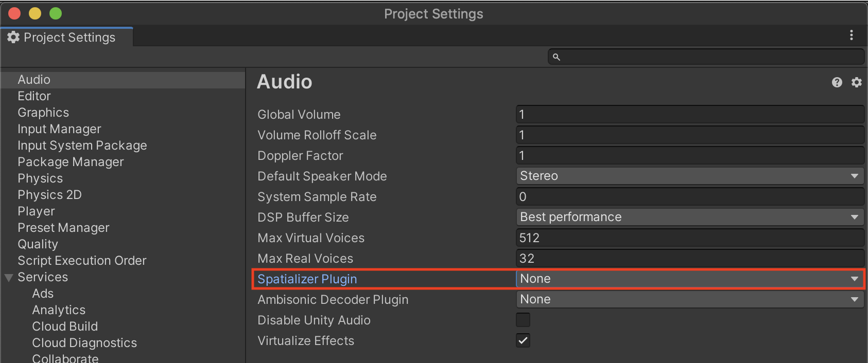Uncheck the Virtualize Effects checkbox
868x363 pixels.
[x=523, y=340]
